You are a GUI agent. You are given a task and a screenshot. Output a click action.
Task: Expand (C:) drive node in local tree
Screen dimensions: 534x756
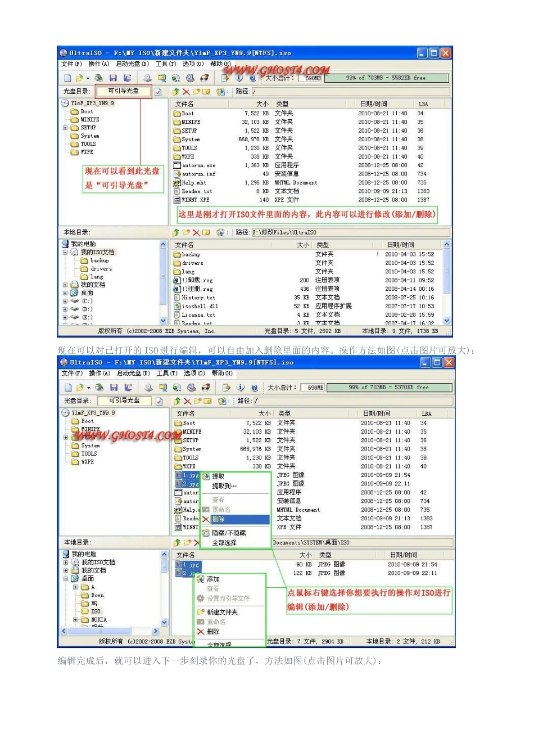[65, 301]
